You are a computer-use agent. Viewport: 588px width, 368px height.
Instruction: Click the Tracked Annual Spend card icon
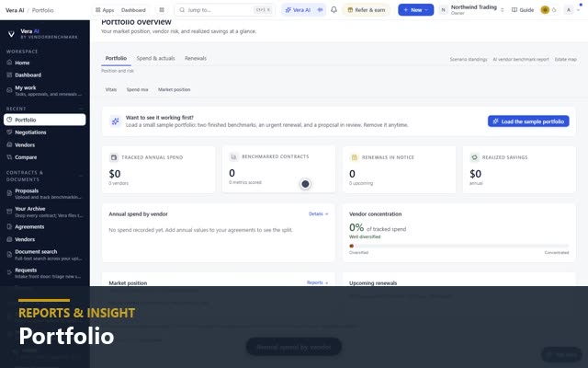(114, 157)
